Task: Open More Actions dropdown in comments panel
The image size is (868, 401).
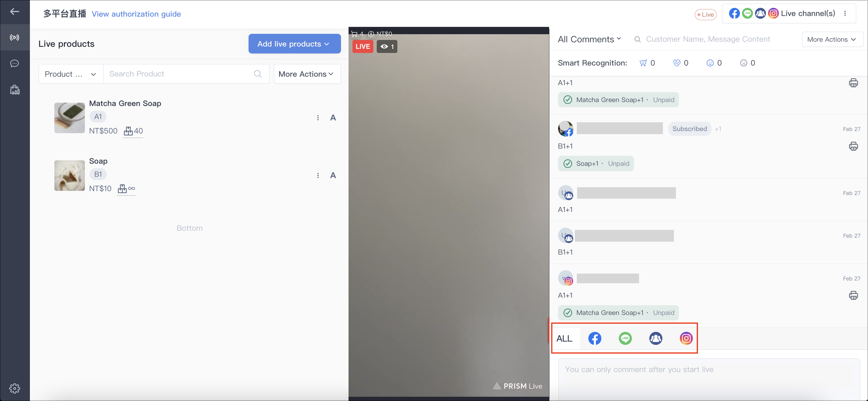Action: (x=832, y=40)
